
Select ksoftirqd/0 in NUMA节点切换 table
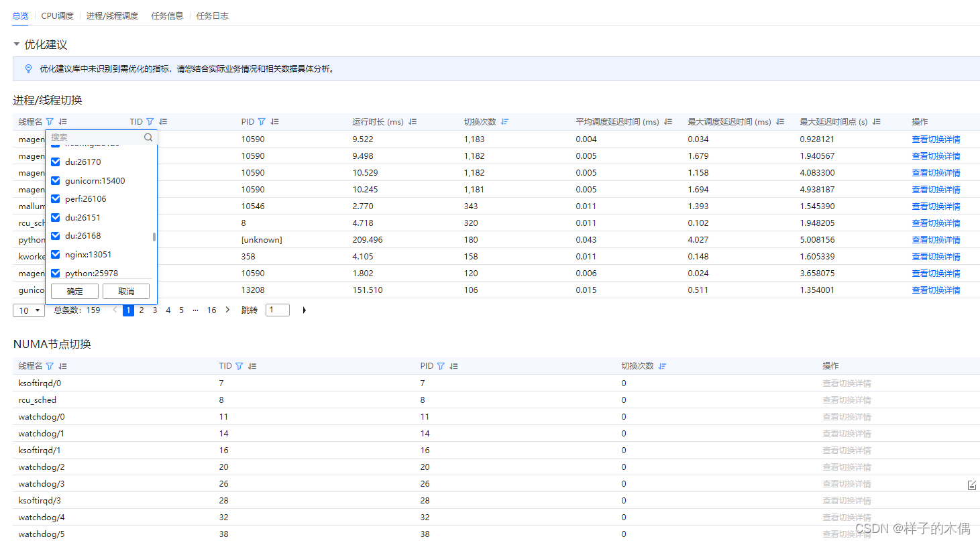click(39, 383)
